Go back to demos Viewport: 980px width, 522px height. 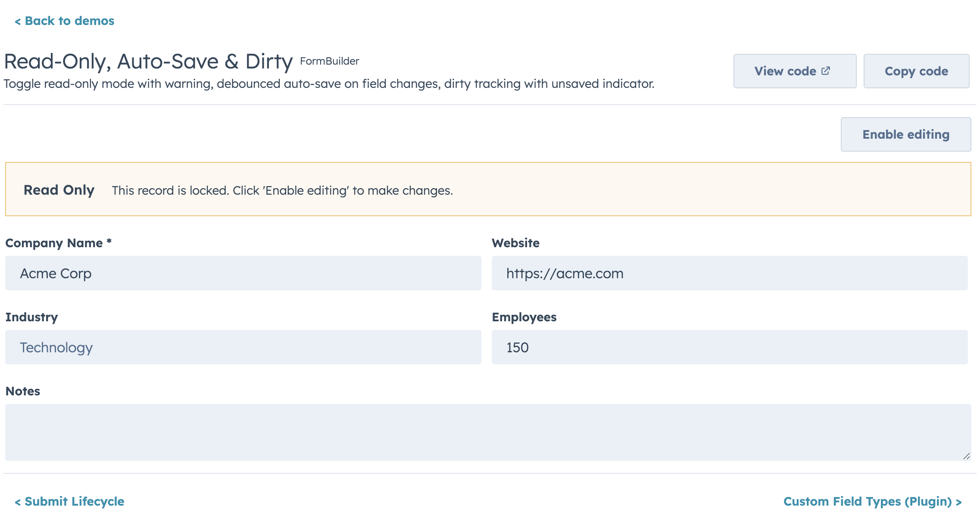65,21
